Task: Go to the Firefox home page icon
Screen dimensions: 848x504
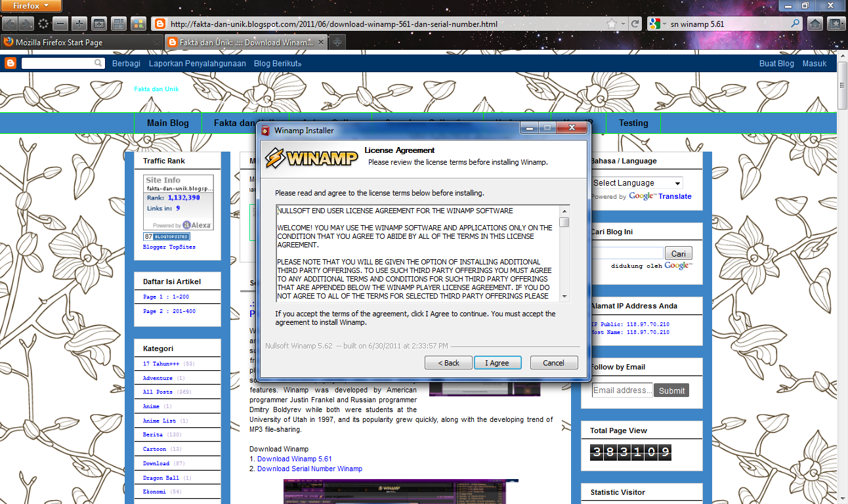Action: (x=815, y=24)
